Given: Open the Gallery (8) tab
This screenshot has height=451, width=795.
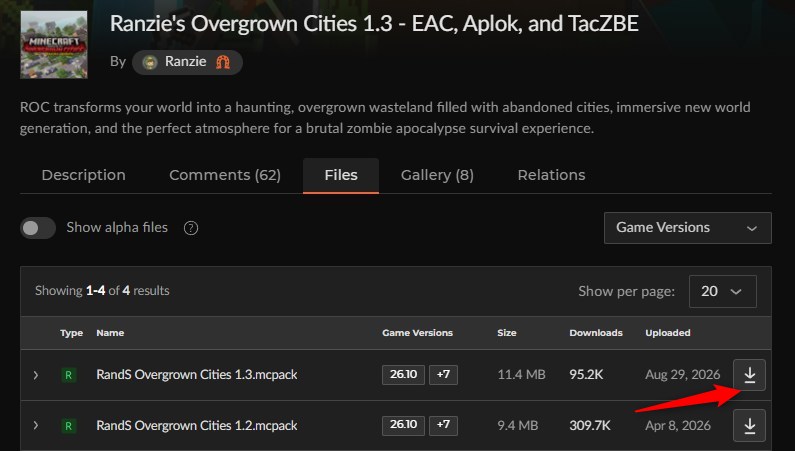Looking at the screenshot, I should pyautogui.click(x=437, y=175).
